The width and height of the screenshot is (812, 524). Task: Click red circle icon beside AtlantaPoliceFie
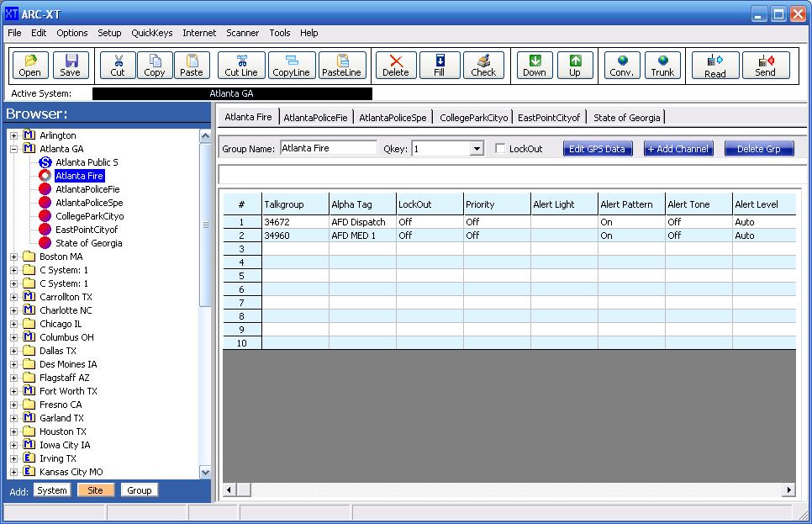[x=45, y=189]
